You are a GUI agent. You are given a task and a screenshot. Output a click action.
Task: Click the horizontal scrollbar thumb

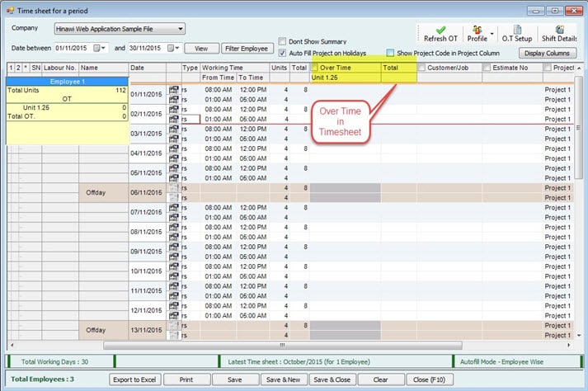(x=282, y=345)
